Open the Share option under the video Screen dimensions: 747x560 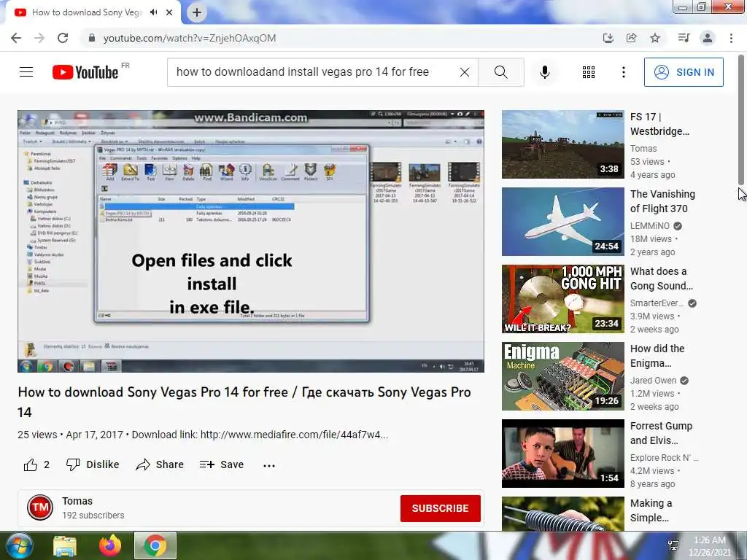[160, 464]
